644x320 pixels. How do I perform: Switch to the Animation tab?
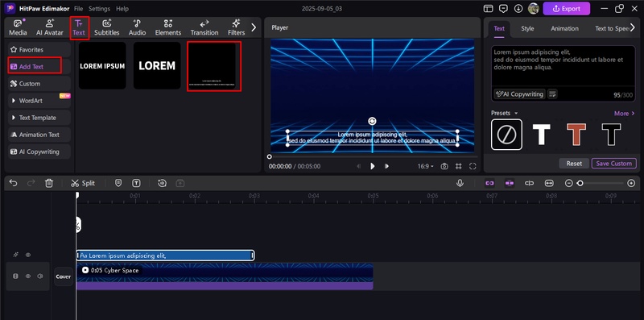coord(565,28)
